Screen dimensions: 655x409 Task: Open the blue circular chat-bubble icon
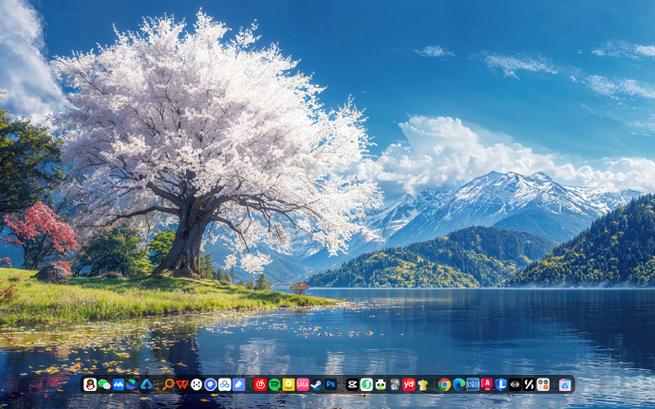tap(211, 384)
